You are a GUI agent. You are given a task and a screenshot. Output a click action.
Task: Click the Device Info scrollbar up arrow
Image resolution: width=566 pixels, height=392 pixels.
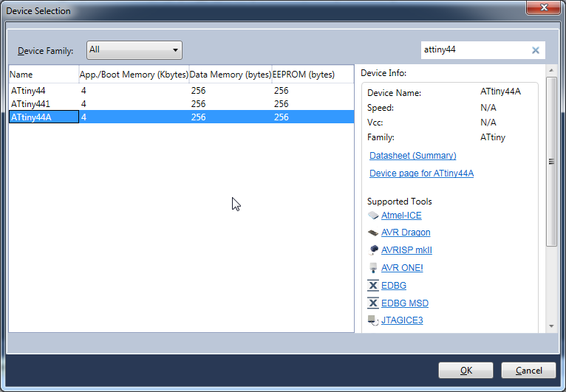(551, 70)
